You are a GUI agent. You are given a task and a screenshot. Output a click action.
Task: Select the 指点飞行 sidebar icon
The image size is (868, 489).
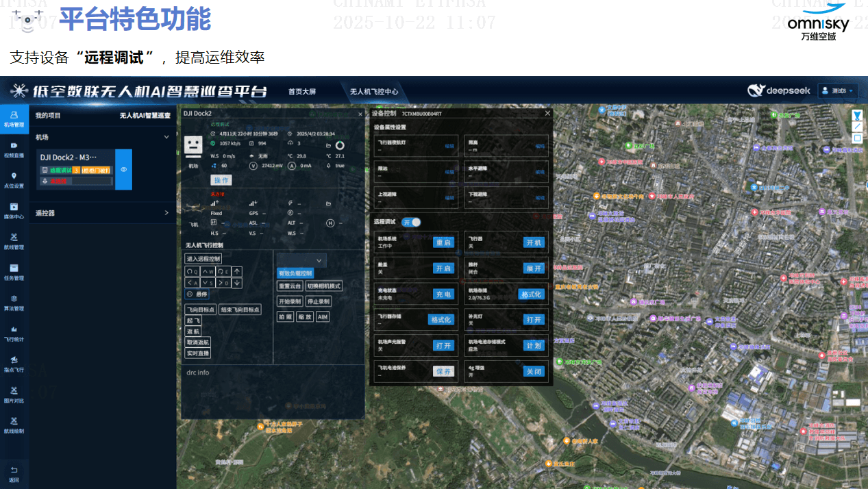tap(14, 363)
